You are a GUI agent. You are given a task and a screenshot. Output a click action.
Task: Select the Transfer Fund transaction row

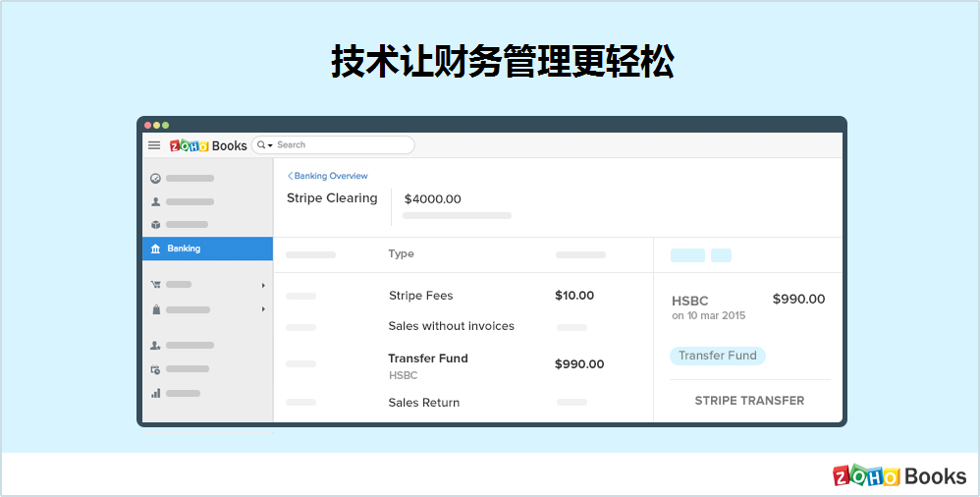pos(463,365)
